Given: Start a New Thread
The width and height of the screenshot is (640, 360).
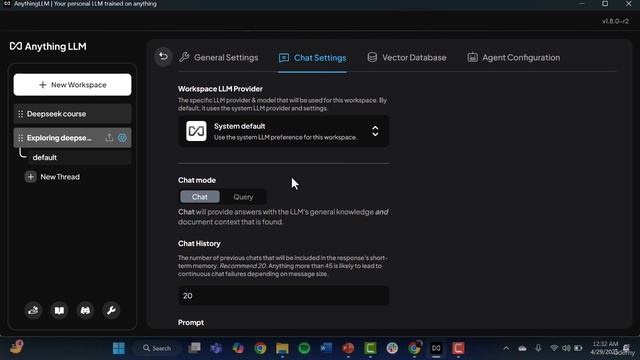Looking at the screenshot, I should click(x=52, y=177).
